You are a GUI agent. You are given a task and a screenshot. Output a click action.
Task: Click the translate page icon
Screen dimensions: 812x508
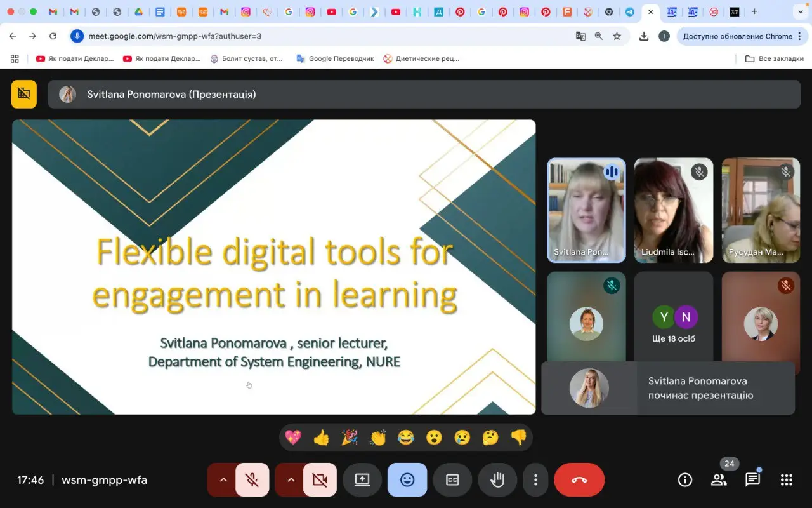tap(580, 36)
